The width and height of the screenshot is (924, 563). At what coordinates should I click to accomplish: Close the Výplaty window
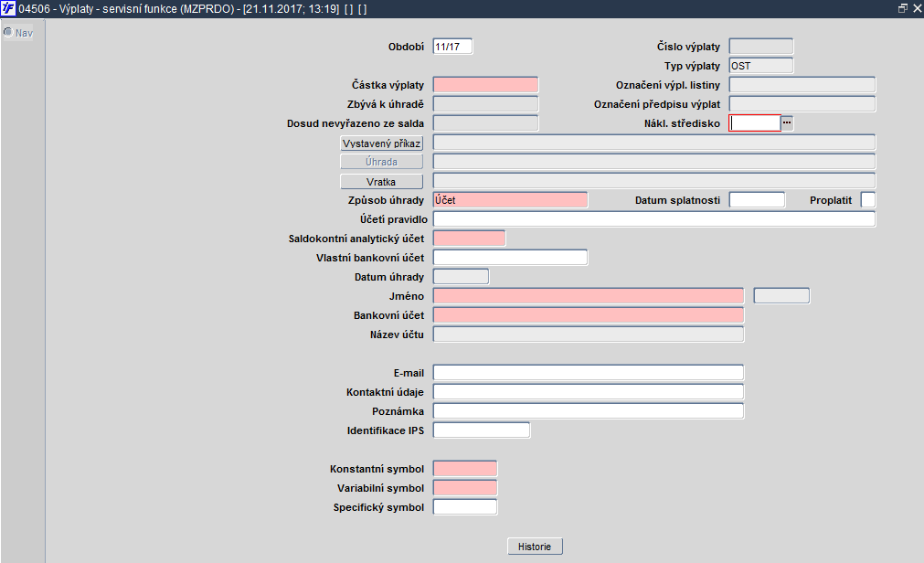[x=917, y=8]
